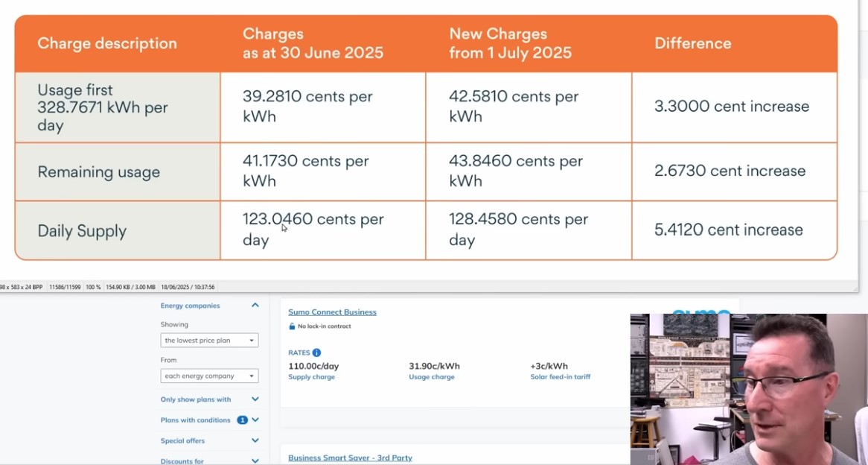
Task: Click the 11586/11599 image counter in status bar
Action: pos(66,287)
